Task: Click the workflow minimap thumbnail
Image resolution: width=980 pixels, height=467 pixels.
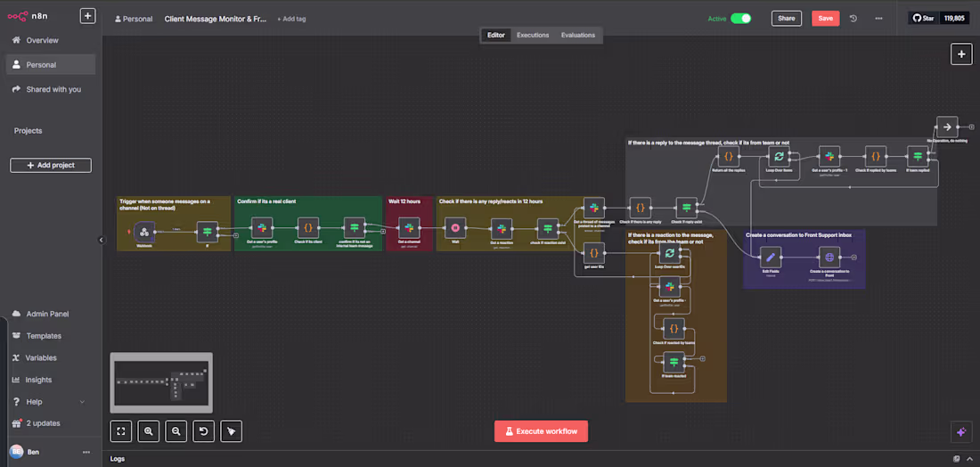Action: pos(161,382)
